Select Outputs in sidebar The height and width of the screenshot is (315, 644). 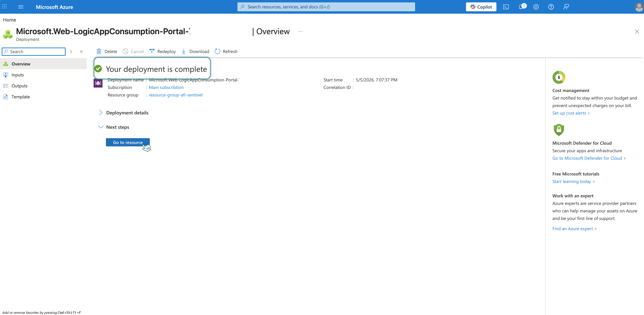click(44, 86)
